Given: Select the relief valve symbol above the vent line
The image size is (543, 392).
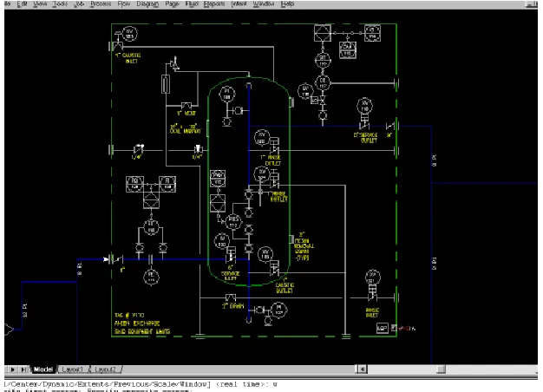Looking at the screenshot, I should tap(174, 63).
